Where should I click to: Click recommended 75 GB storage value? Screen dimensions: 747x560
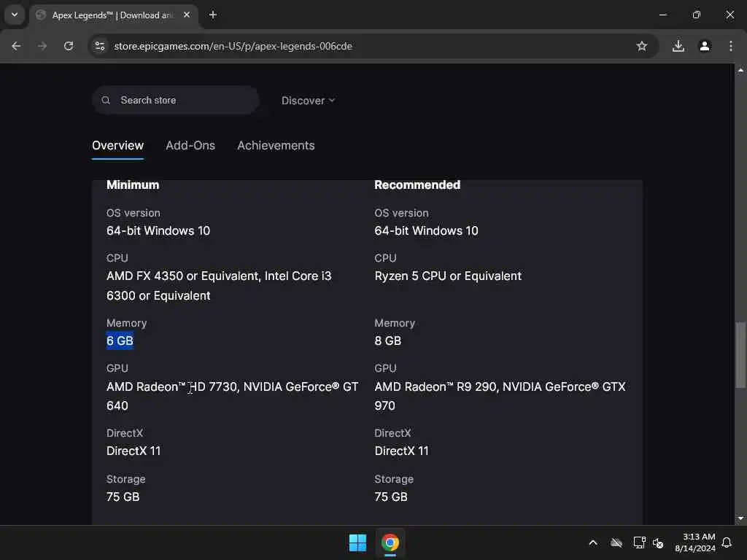click(x=391, y=497)
